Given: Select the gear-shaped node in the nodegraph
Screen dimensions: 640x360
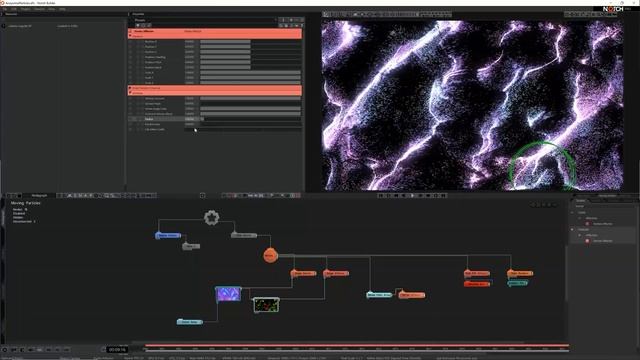Looking at the screenshot, I should [x=211, y=218].
